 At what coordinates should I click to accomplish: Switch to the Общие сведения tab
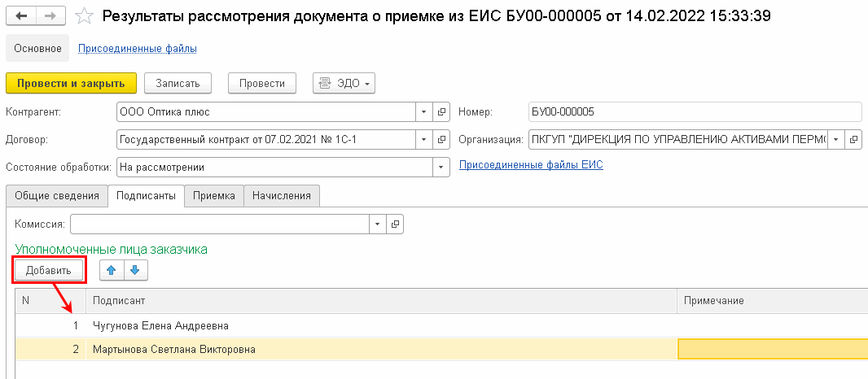tap(57, 195)
